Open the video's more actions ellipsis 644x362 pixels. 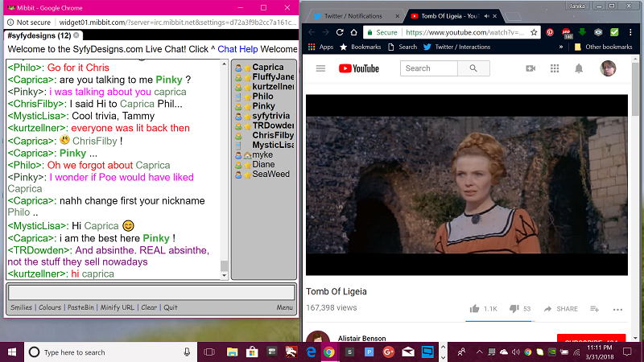pyautogui.click(x=617, y=310)
